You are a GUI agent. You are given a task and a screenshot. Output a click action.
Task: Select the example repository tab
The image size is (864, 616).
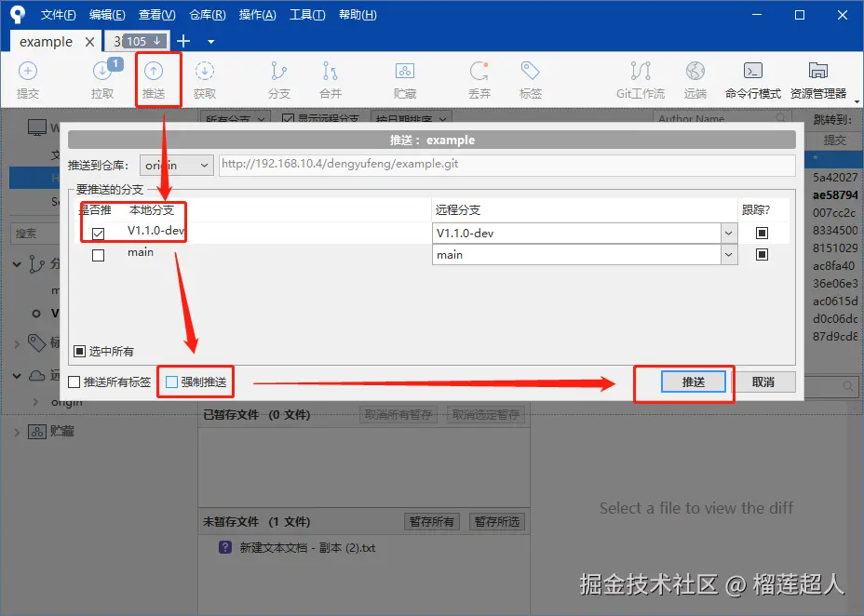[45, 41]
